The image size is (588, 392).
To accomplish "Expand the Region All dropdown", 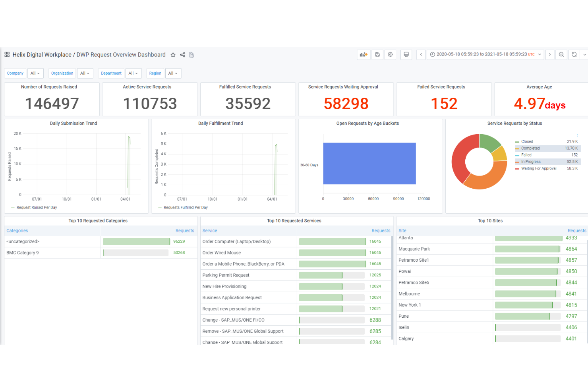I will [173, 73].
